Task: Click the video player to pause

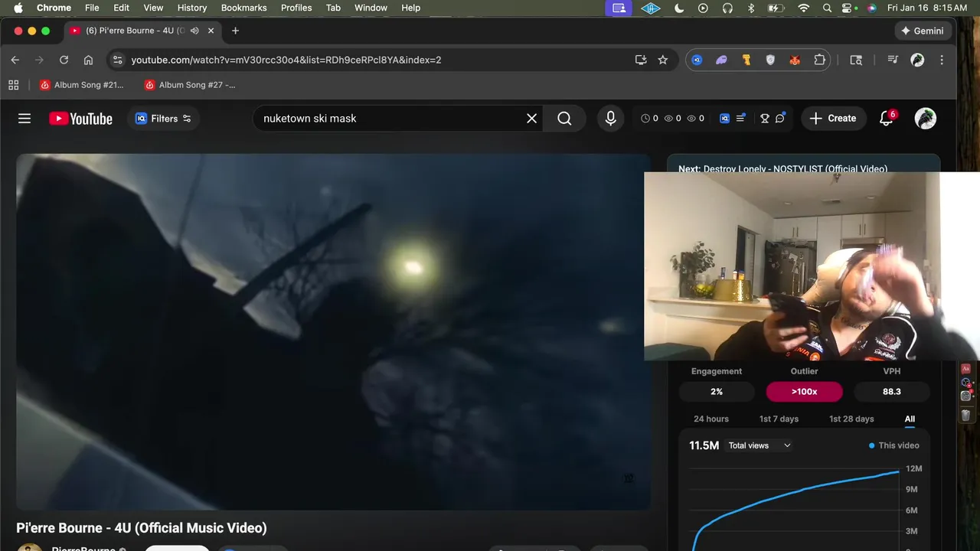Action: [x=333, y=331]
